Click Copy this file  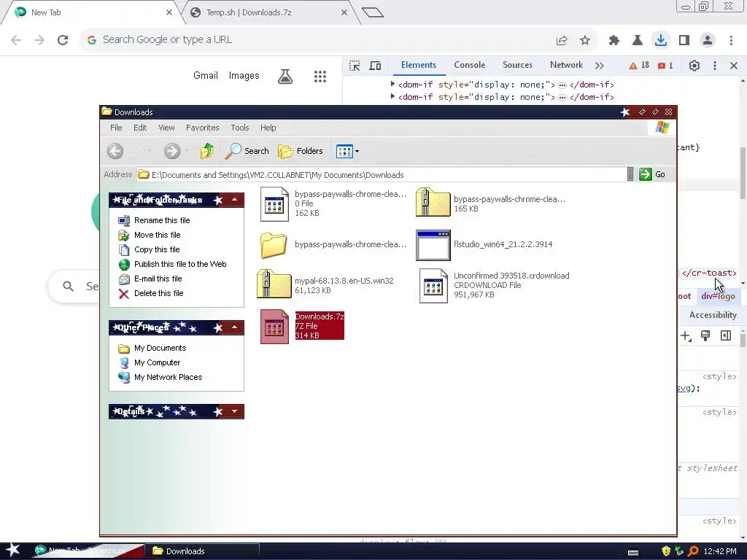click(x=157, y=249)
